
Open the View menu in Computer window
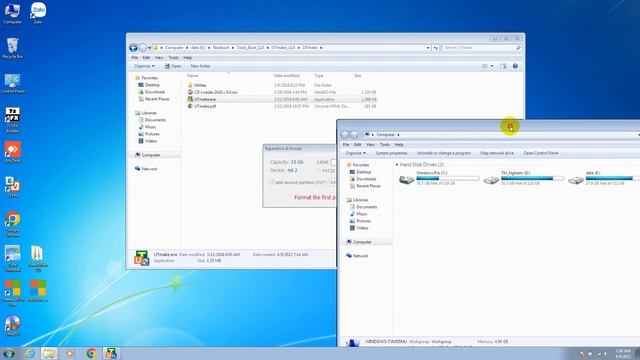pos(370,145)
